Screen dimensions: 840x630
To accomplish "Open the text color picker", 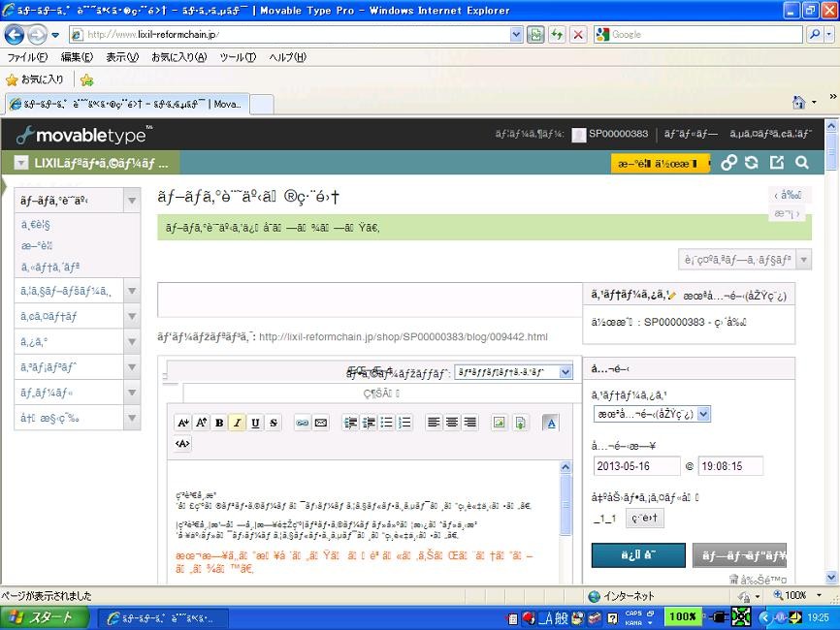I will [x=550, y=423].
